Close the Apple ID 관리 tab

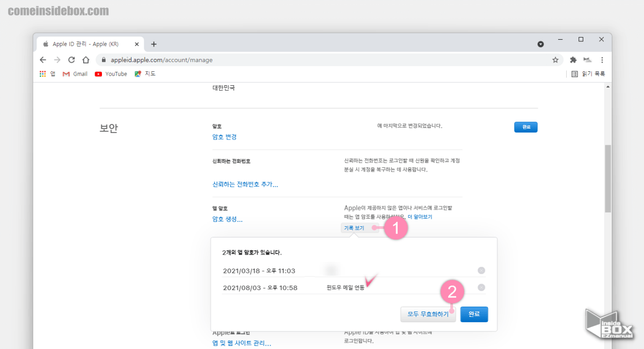click(x=136, y=44)
